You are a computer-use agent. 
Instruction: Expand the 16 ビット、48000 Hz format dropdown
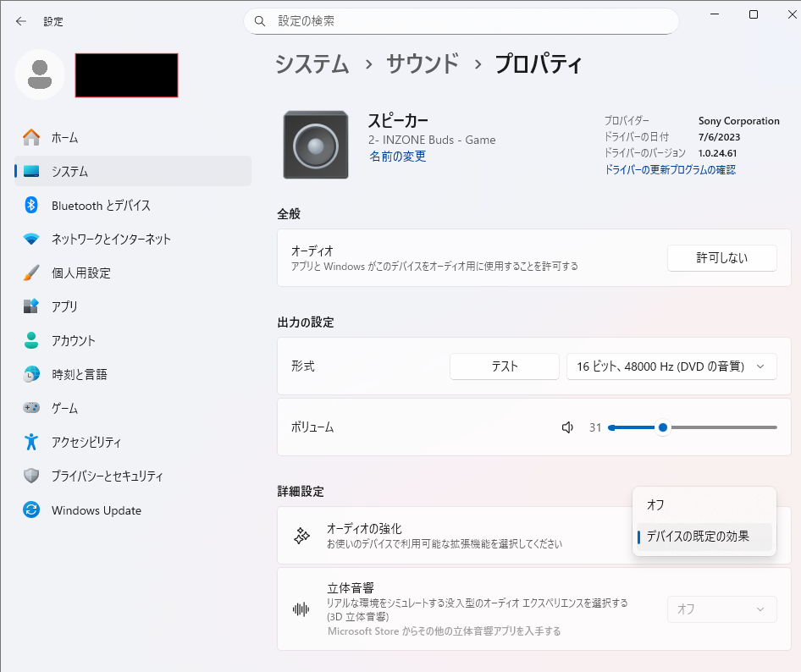(671, 366)
